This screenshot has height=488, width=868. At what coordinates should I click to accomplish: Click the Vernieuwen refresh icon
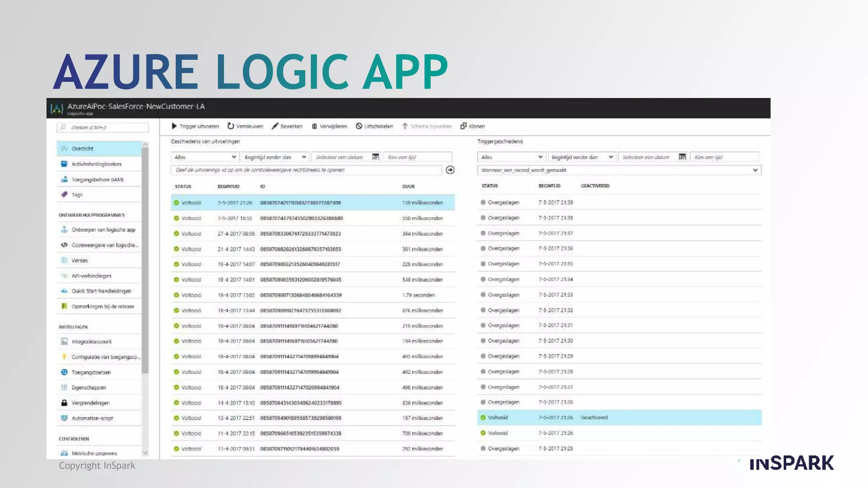(231, 126)
